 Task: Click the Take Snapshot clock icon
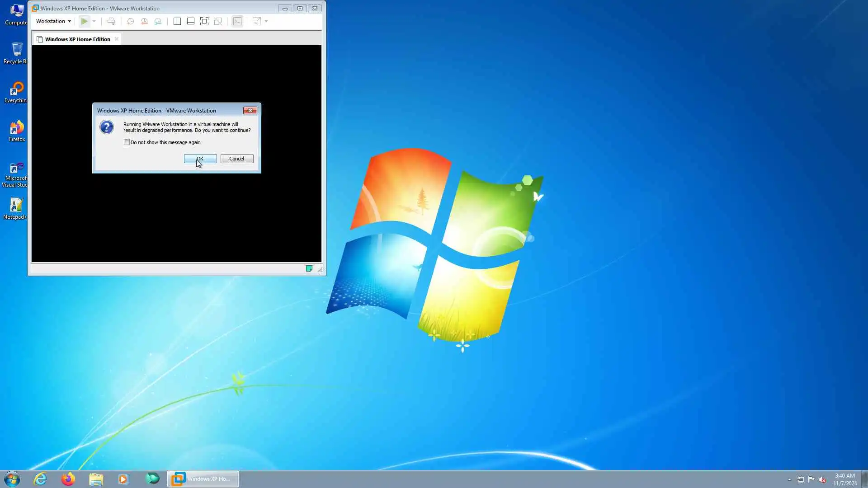coord(130,21)
